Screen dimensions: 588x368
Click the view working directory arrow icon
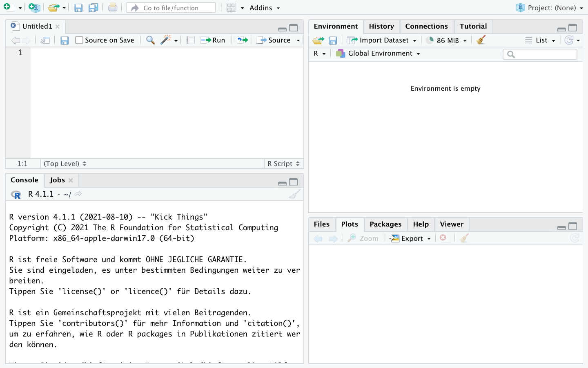point(78,194)
